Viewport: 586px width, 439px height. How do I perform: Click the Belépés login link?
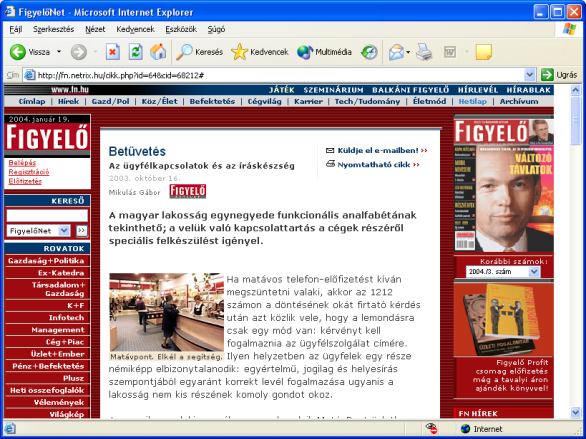22,163
